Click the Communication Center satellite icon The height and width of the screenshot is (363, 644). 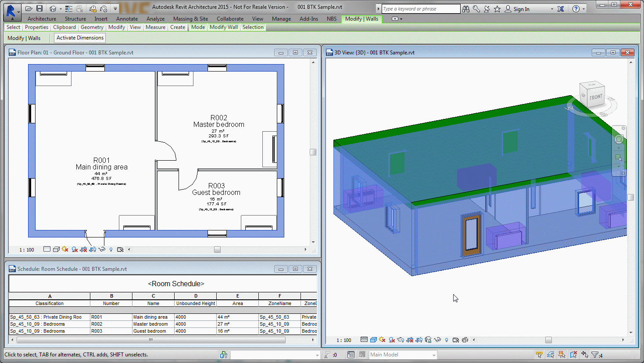coord(487,9)
